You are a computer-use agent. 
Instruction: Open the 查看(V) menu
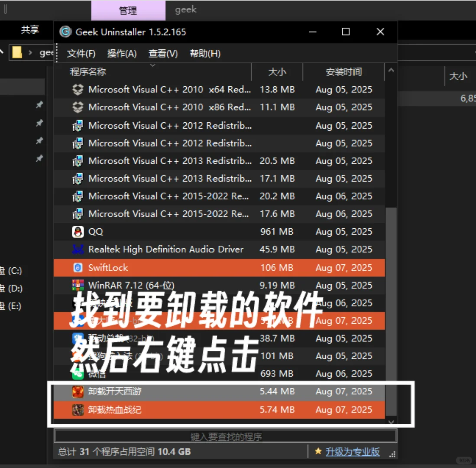(163, 54)
